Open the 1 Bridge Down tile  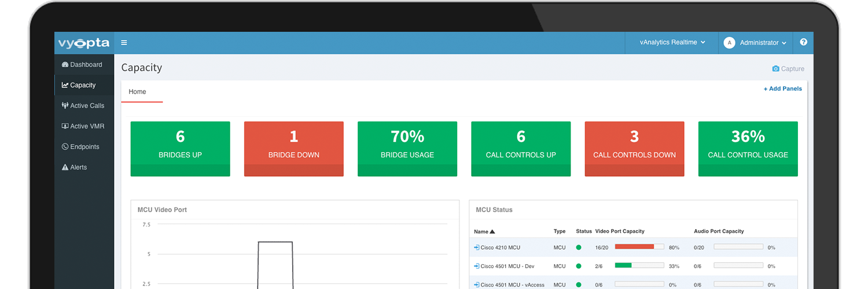pyautogui.click(x=294, y=149)
